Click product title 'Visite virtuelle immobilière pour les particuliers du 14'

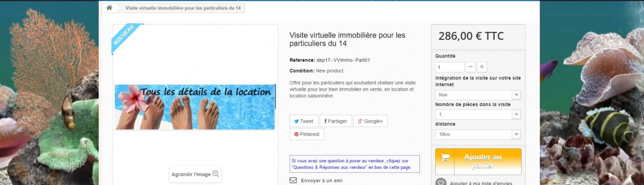pos(347,39)
